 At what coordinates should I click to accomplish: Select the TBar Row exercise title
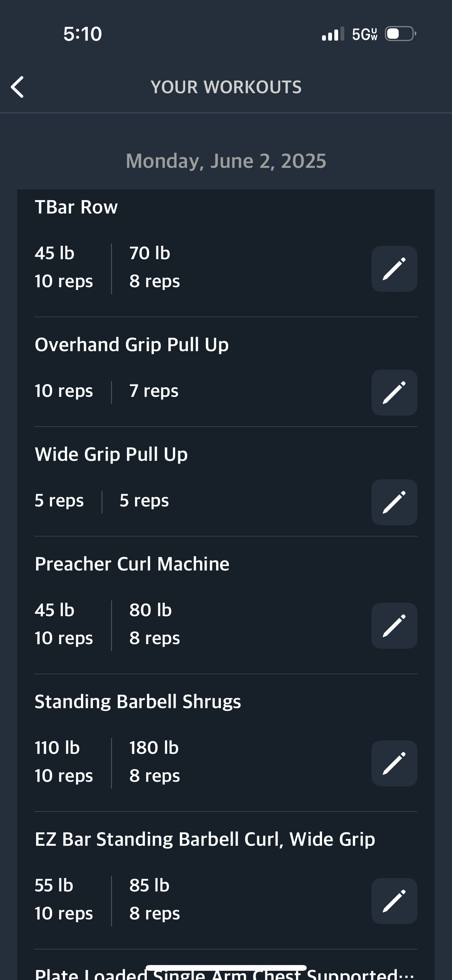76,207
